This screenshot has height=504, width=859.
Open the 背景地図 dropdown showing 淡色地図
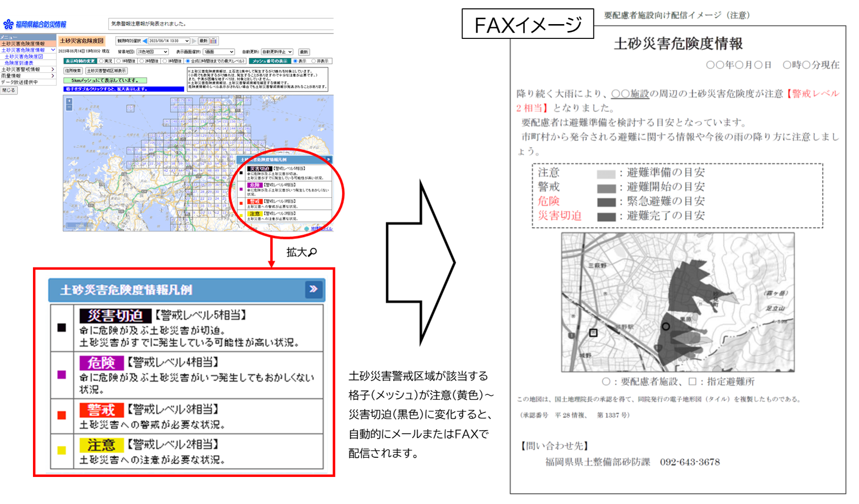click(x=152, y=52)
